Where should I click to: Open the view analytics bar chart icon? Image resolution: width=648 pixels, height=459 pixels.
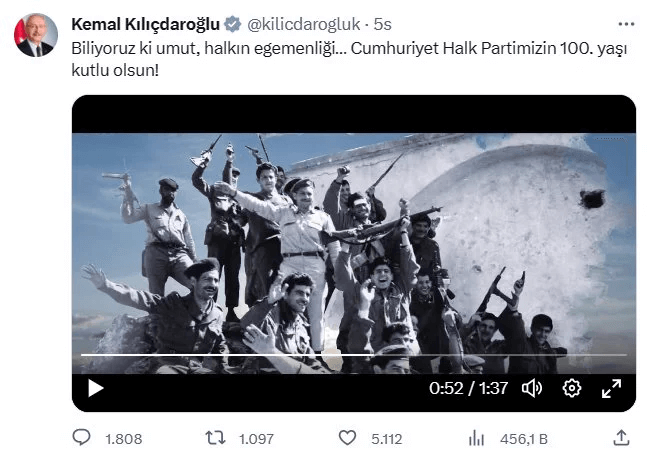(x=477, y=437)
